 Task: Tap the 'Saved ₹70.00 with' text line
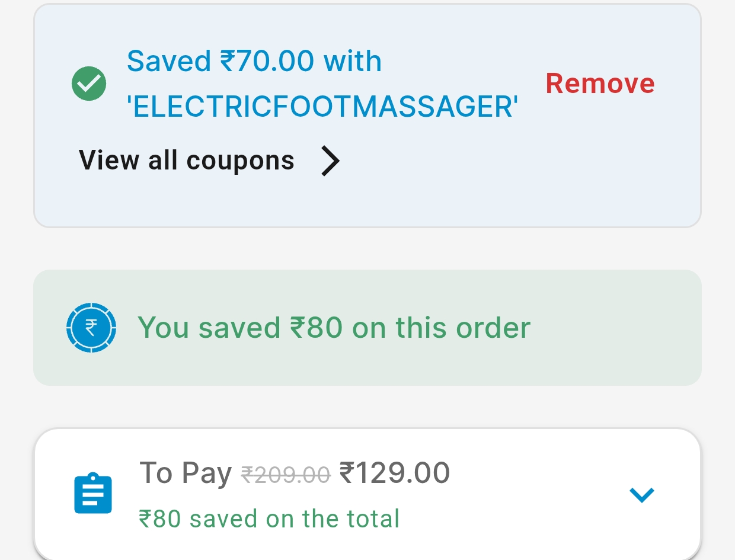point(254,61)
